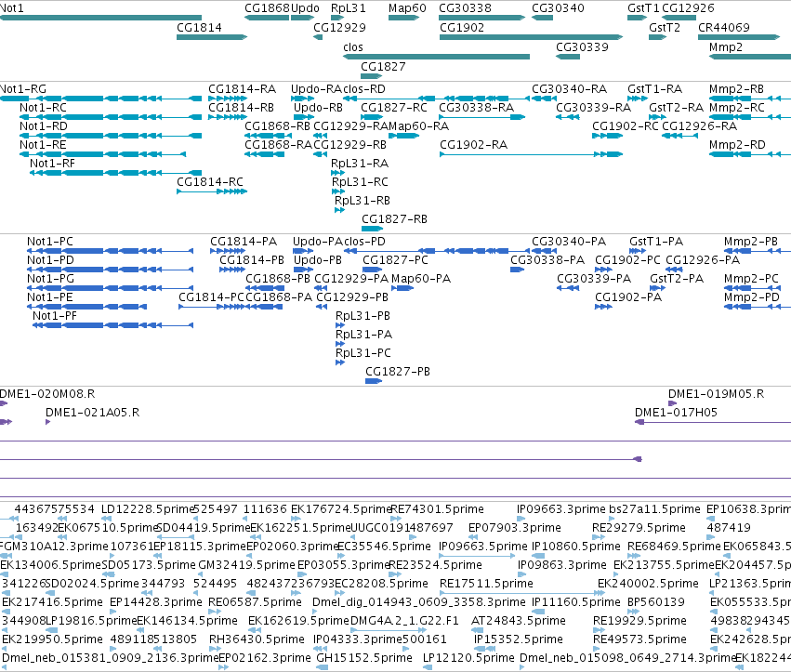The image size is (791, 672).
Task: Select the CG1902 gene label
Action: click(462, 28)
